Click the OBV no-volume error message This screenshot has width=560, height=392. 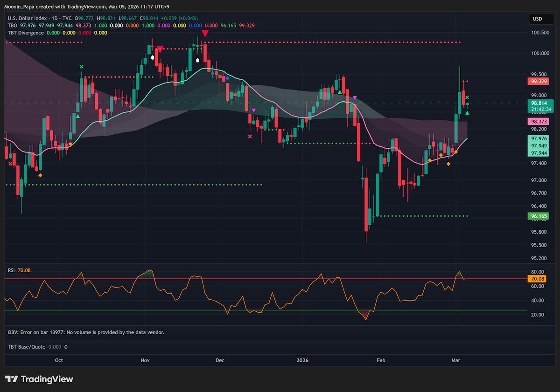pos(86,332)
